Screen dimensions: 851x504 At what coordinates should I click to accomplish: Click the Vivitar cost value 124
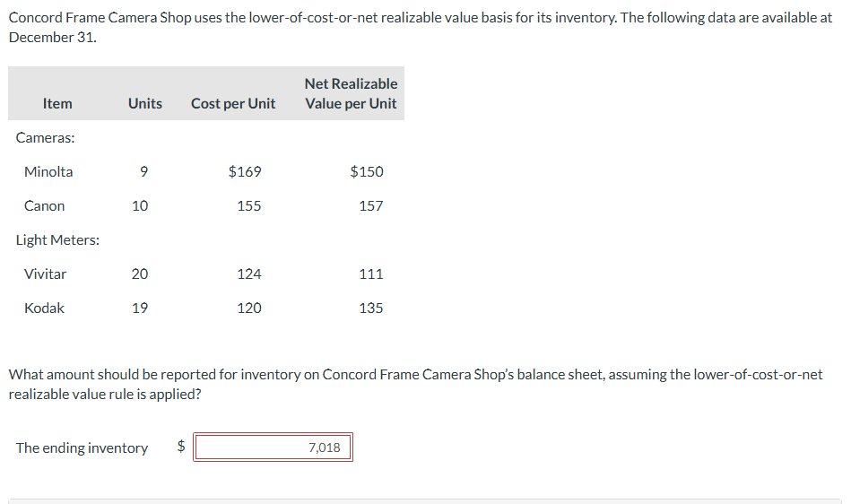point(249,274)
